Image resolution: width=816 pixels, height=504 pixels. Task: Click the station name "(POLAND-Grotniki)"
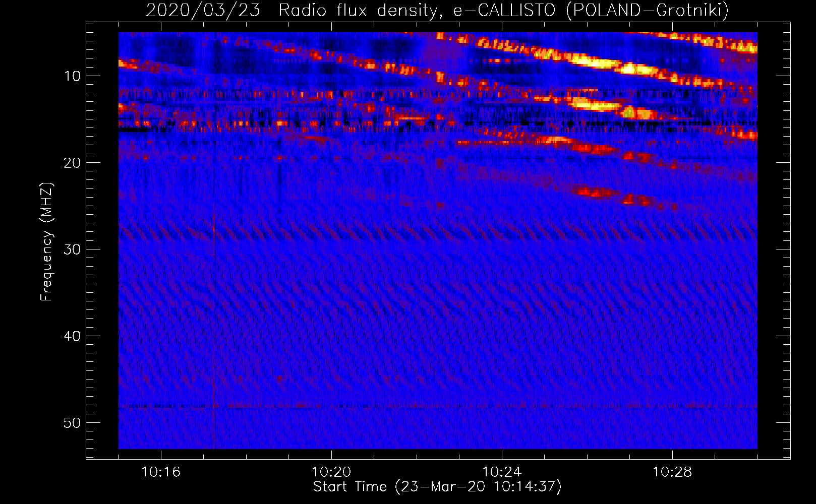(x=648, y=10)
